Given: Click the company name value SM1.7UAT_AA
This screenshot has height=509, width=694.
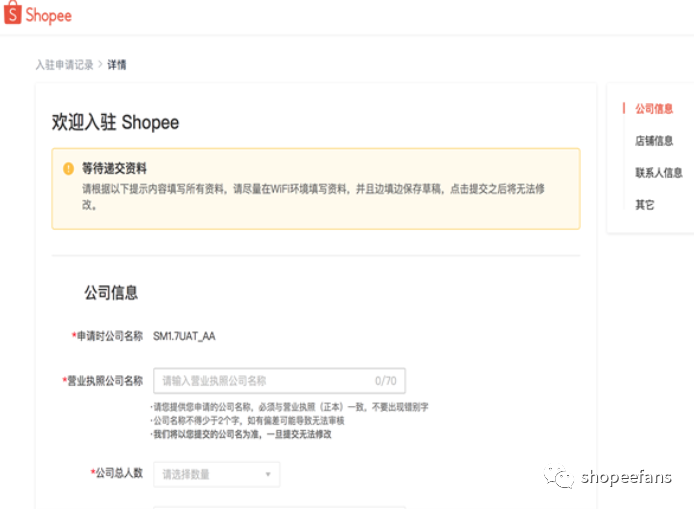Looking at the screenshot, I should pyautogui.click(x=184, y=336).
